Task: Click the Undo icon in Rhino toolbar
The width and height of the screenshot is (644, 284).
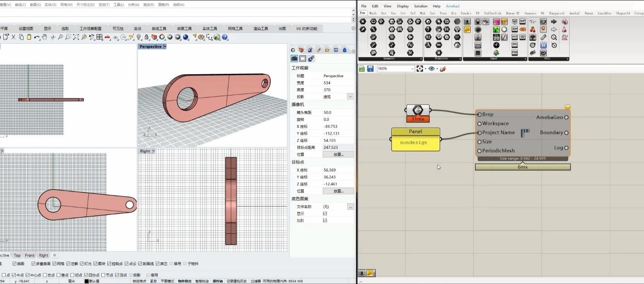Action: click(x=36, y=37)
